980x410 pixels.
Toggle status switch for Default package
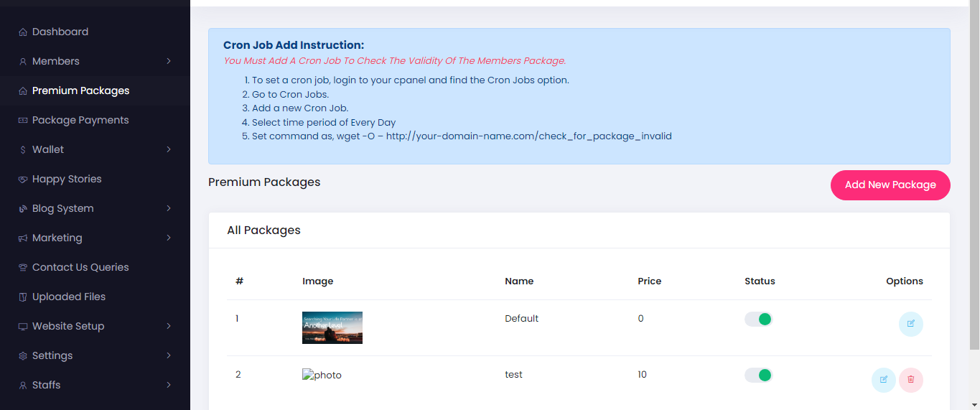pos(758,319)
